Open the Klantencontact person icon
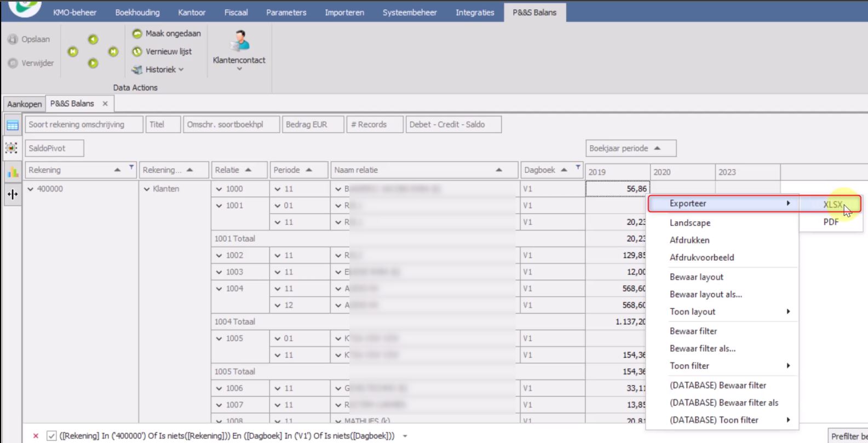The width and height of the screenshot is (868, 443). (x=239, y=41)
